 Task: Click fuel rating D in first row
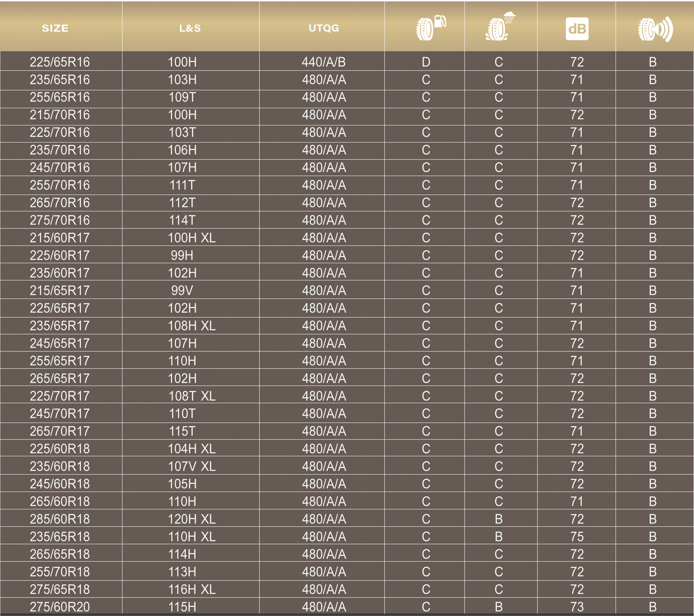tap(426, 62)
